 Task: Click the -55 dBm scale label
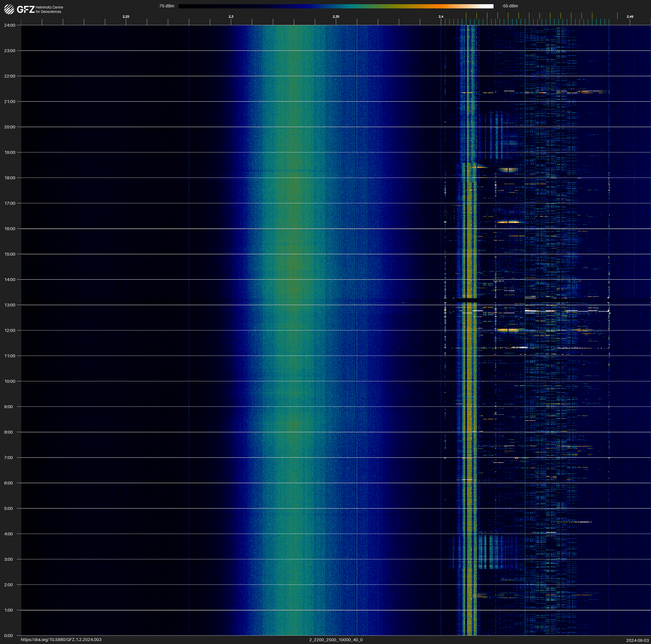click(x=510, y=6)
